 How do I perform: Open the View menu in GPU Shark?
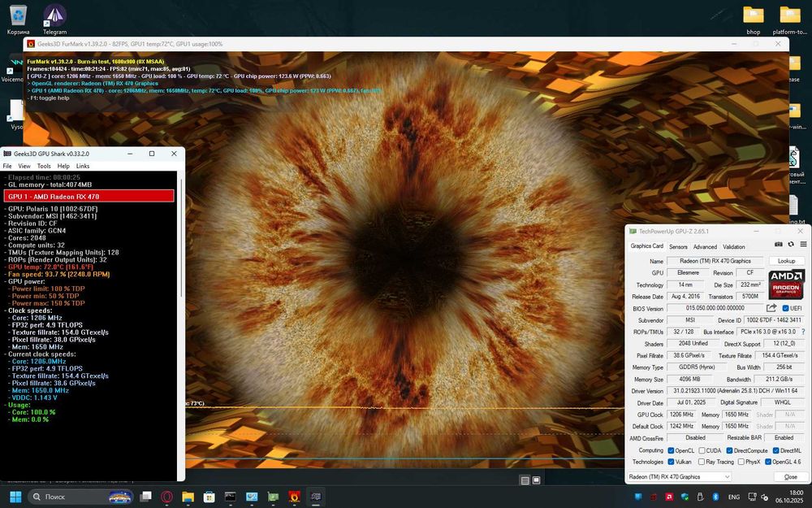click(x=24, y=166)
